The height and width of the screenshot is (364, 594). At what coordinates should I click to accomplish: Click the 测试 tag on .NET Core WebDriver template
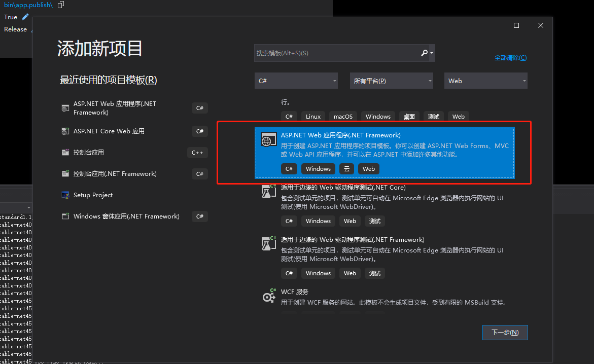coord(375,221)
